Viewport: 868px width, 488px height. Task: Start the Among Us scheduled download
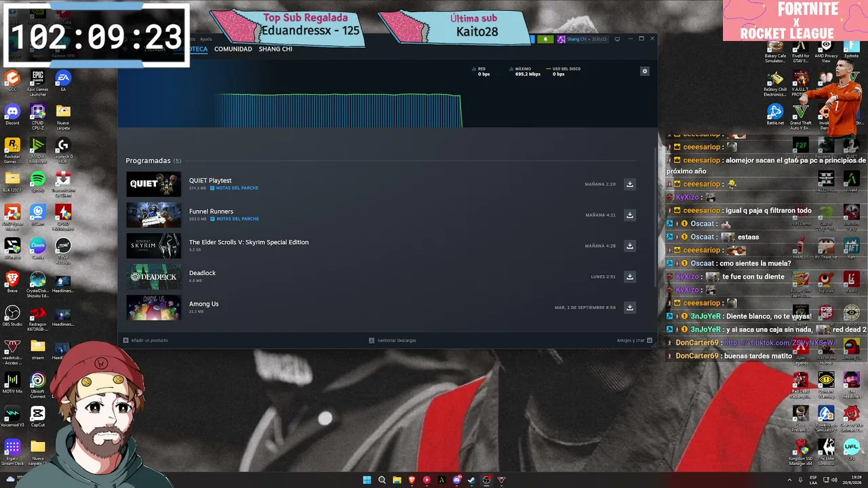tap(630, 308)
